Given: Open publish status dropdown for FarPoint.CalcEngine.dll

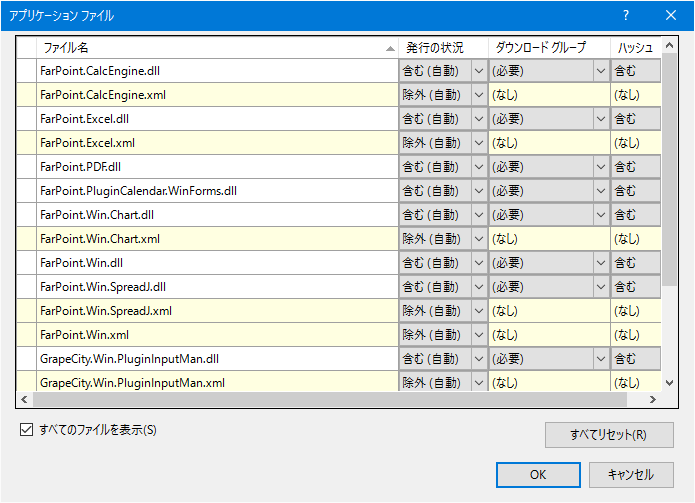Looking at the screenshot, I should (x=479, y=71).
